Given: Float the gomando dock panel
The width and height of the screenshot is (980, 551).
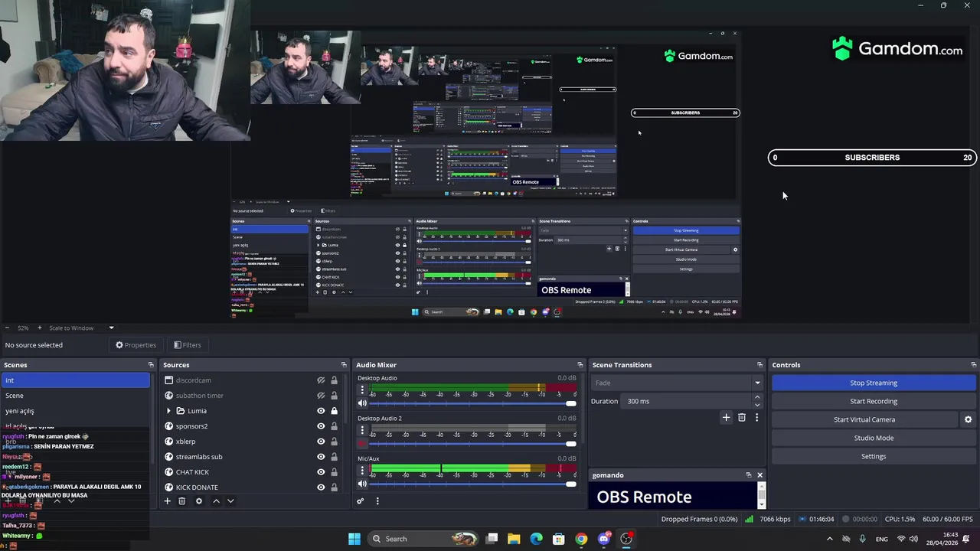Looking at the screenshot, I should 748,475.
